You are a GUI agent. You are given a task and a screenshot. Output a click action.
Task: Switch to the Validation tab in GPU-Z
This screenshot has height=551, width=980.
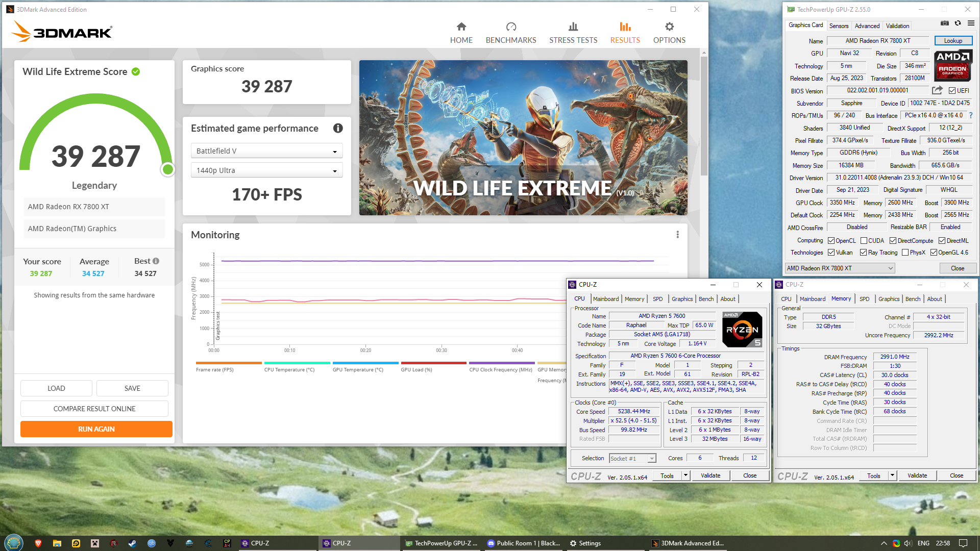point(897,26)
